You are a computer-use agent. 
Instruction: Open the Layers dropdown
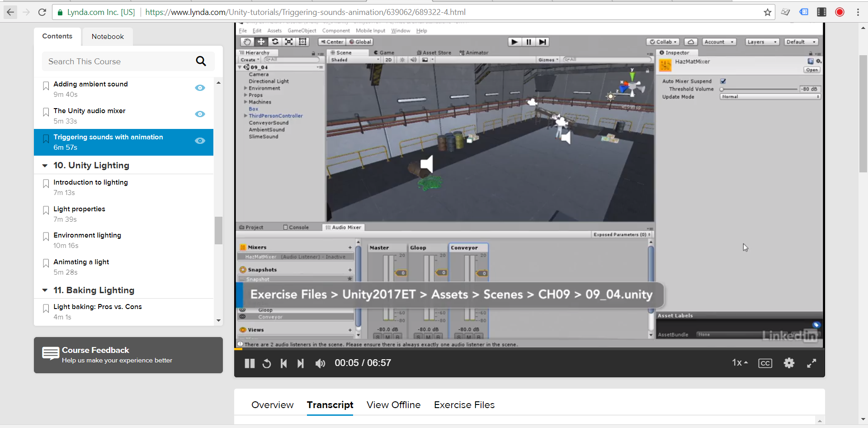point(762,42)
